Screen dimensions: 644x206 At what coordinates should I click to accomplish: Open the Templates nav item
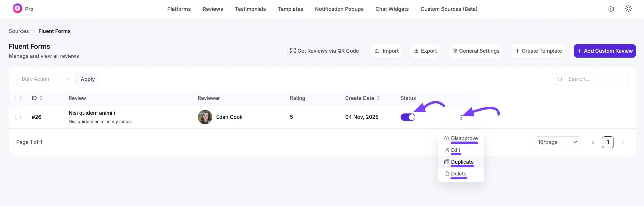point(290,9)
